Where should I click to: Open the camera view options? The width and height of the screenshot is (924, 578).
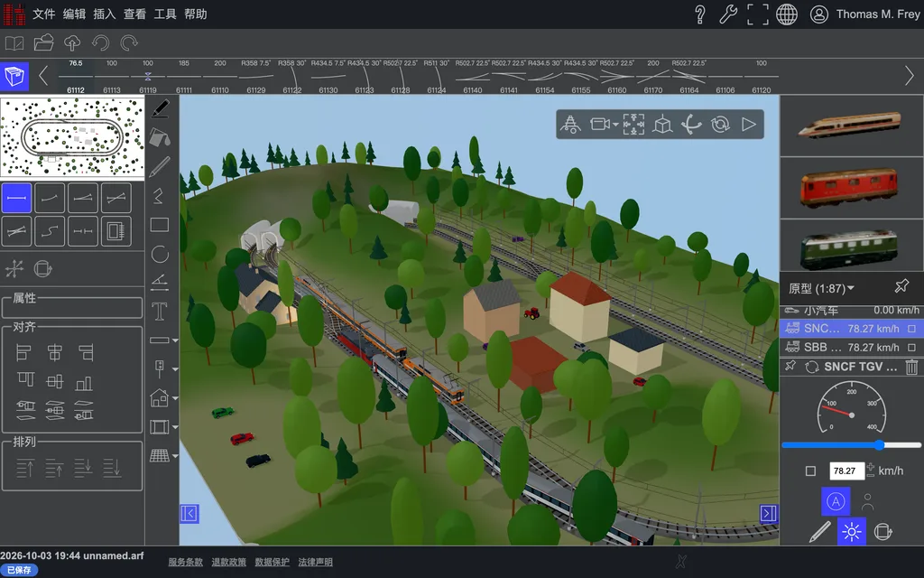tap(604, 125)
